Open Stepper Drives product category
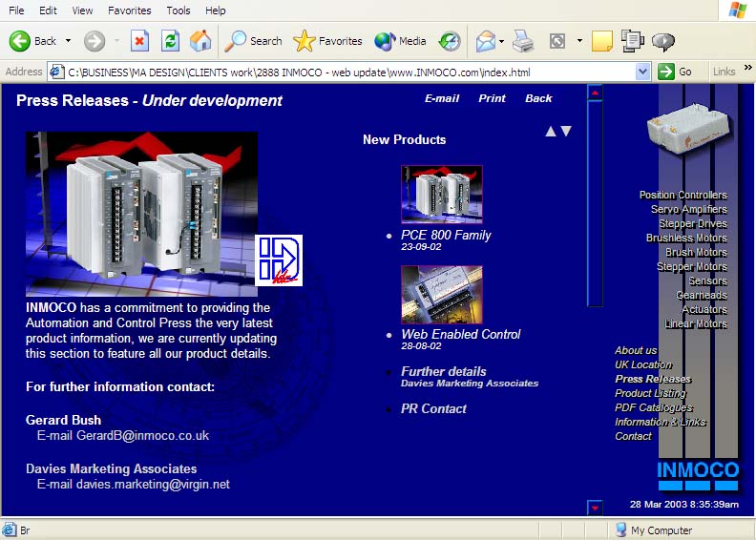 coord(693,223)
